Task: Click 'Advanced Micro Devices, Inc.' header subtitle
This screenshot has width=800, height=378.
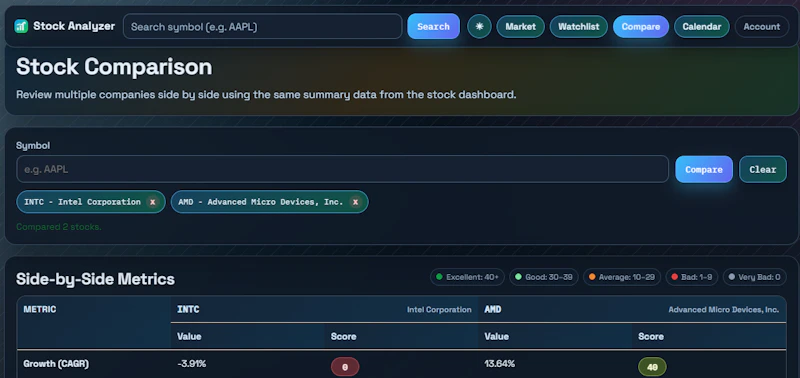Action: tap(723, 310)
